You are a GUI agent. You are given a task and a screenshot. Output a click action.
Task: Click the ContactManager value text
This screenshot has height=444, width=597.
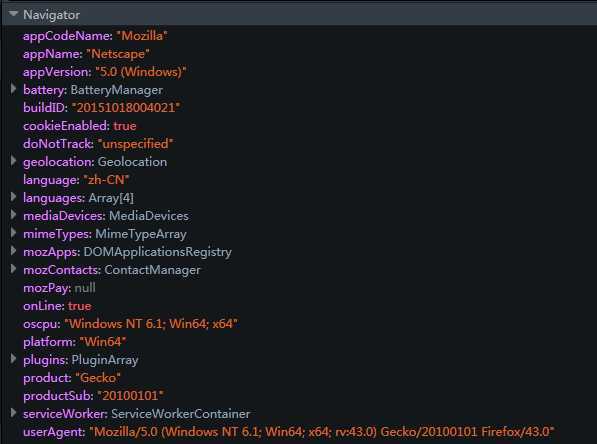point(152,270)
